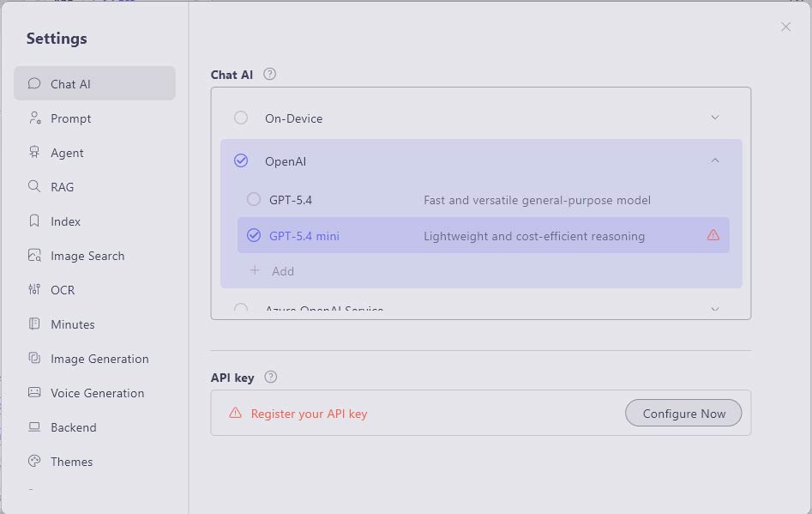Choose the GPT-5.4 mini radio button
Viewport: 812px width, 514px height.
254,235
